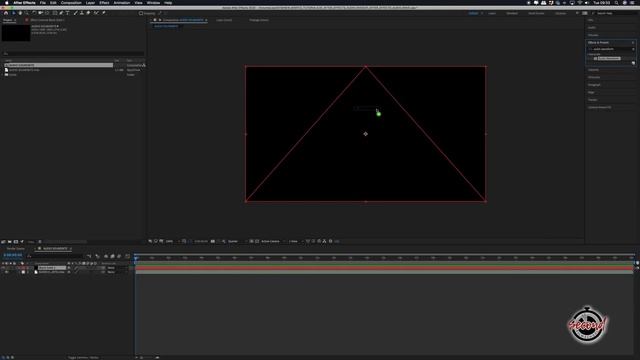Open the File menu
Screen dimensions: 640x360
[42, 2]
